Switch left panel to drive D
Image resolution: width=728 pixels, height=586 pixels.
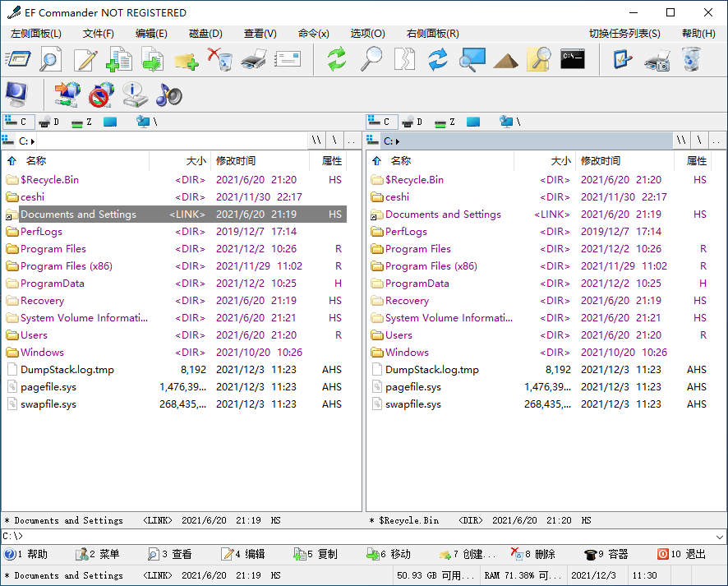pos(49,121)
